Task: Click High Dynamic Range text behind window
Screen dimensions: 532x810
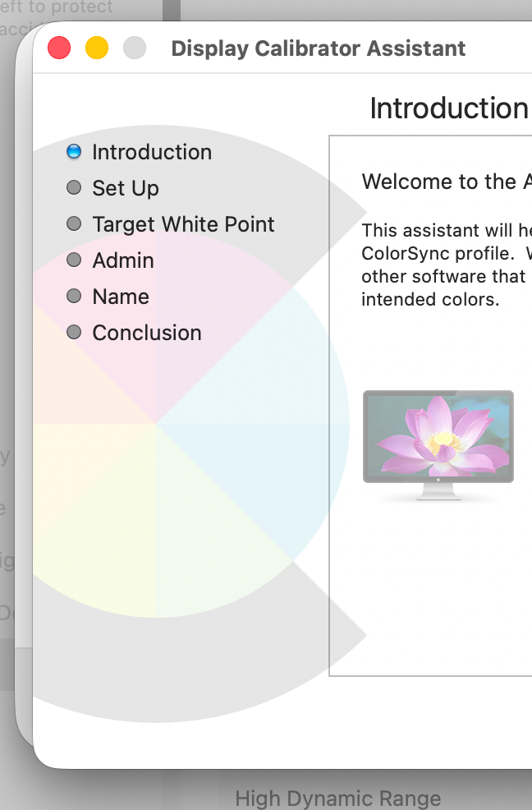Action: point(337,798)
